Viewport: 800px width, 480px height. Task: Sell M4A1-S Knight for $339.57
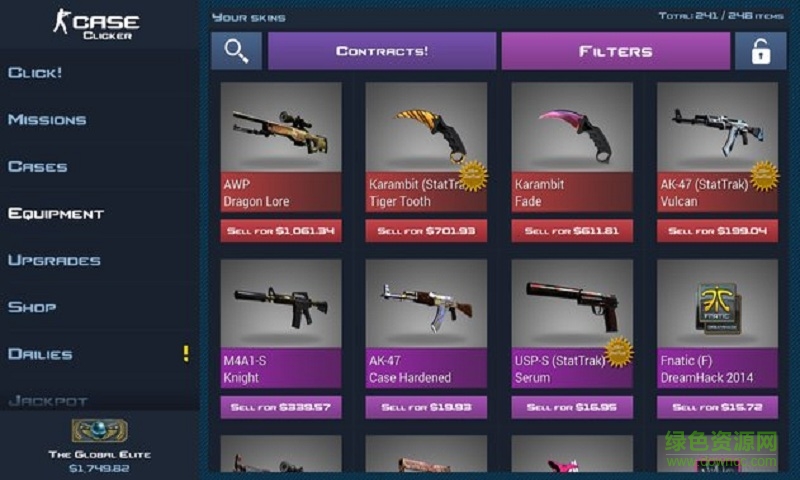[281, 407]
